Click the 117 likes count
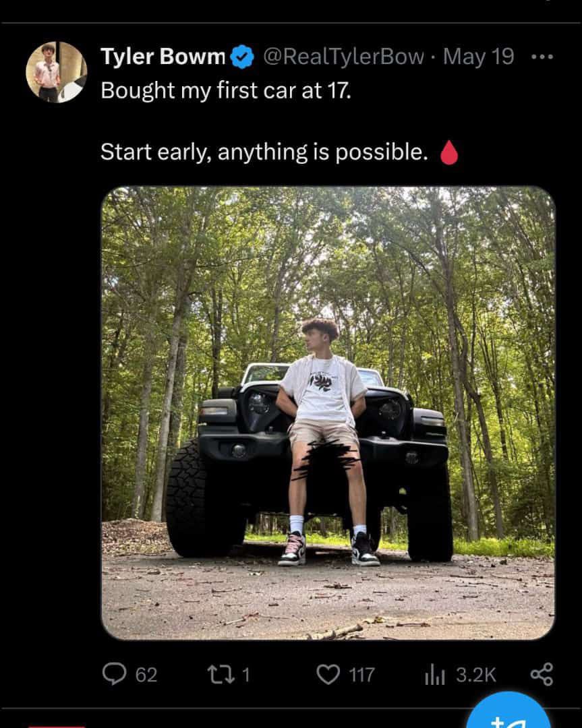582x728 pixels. pos(361,675)
